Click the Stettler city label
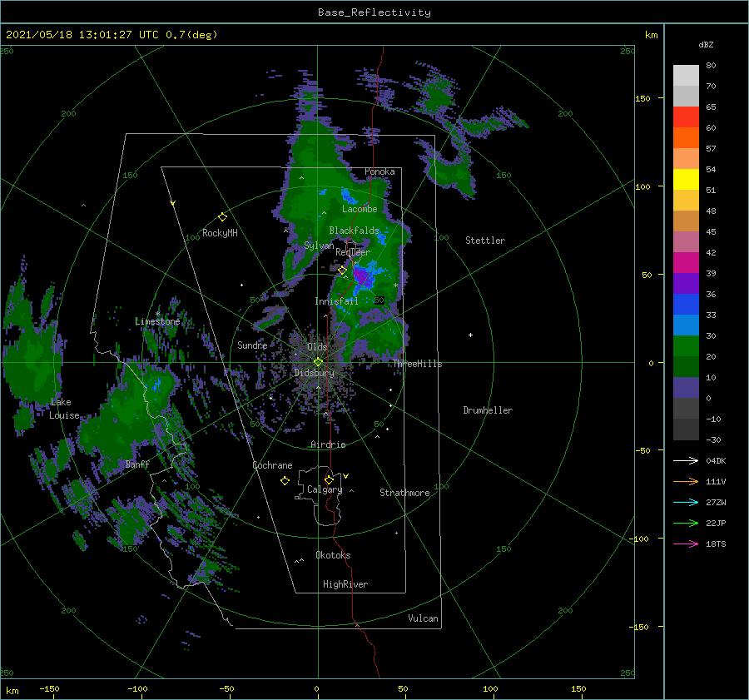 (x=485, y=241)
